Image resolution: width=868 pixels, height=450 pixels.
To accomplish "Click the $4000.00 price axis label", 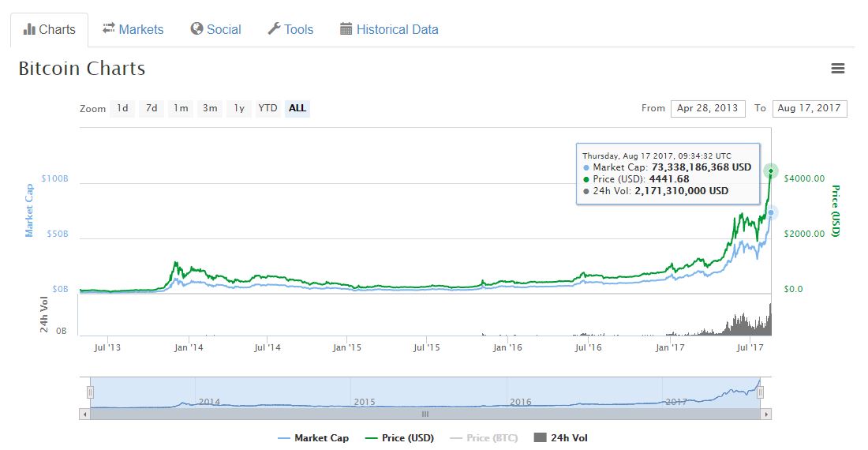I will (x=804, y=178).
